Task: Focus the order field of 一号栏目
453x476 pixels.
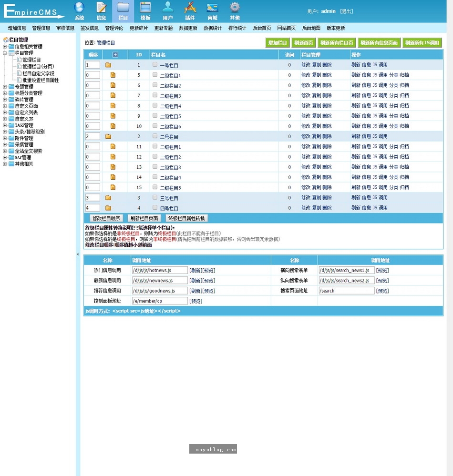Action: point(93,65)
